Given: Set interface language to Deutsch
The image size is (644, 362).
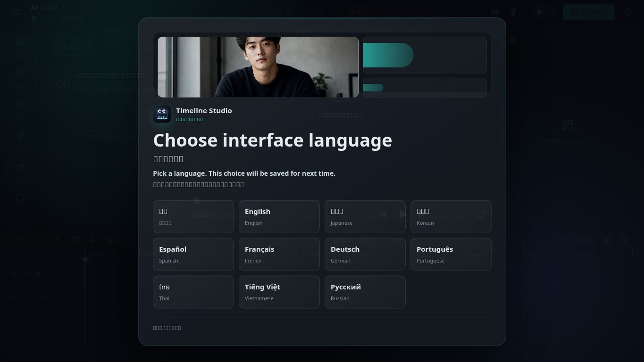Looking at the screenshot, I should click(x=365, y=255).
